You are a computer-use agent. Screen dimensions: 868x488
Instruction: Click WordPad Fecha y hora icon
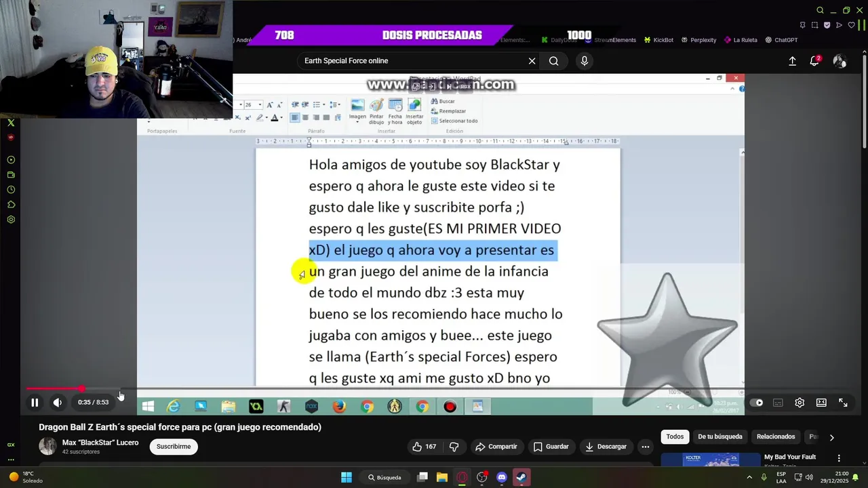395,111
